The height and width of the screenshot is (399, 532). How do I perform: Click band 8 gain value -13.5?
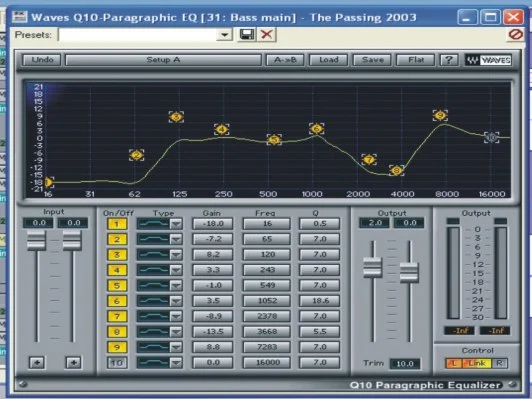(213, 332)
